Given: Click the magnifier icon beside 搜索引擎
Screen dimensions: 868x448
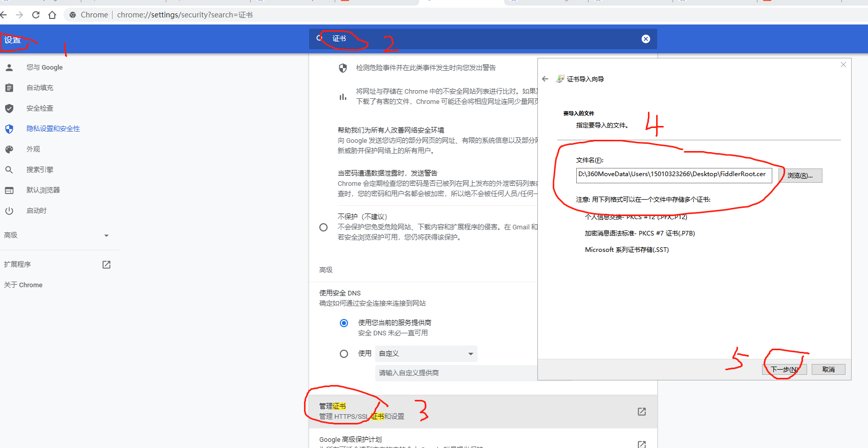Looking at the screenshot, I should [9, 169].
